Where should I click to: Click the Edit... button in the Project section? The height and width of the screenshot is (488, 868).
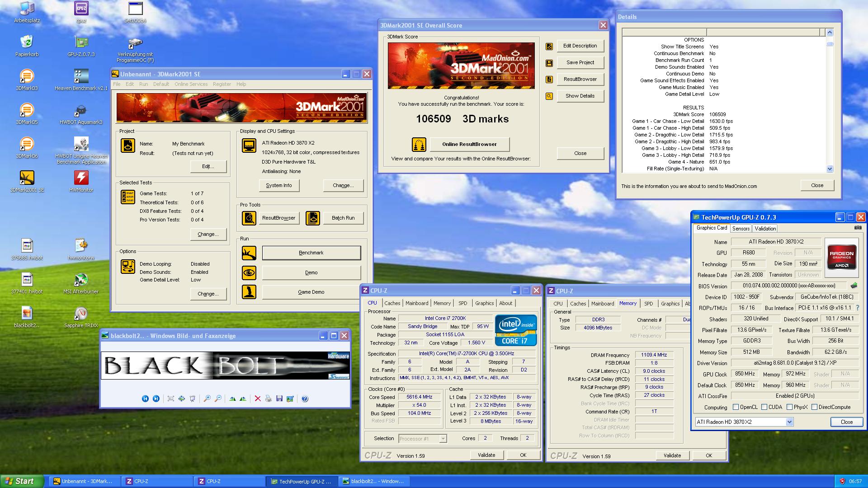coord(208,167)
